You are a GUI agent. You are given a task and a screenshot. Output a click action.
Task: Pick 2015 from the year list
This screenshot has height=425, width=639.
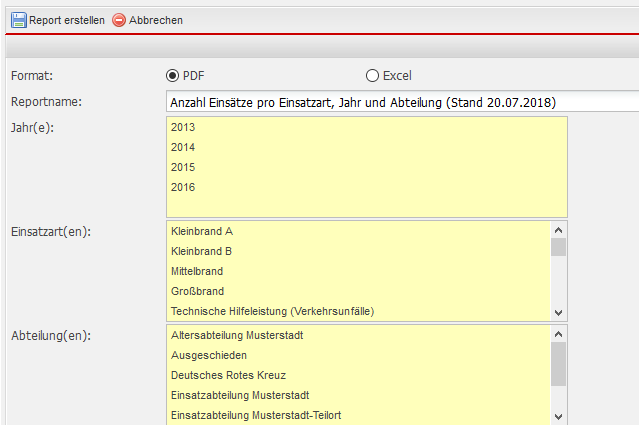(x=183, y=167)
